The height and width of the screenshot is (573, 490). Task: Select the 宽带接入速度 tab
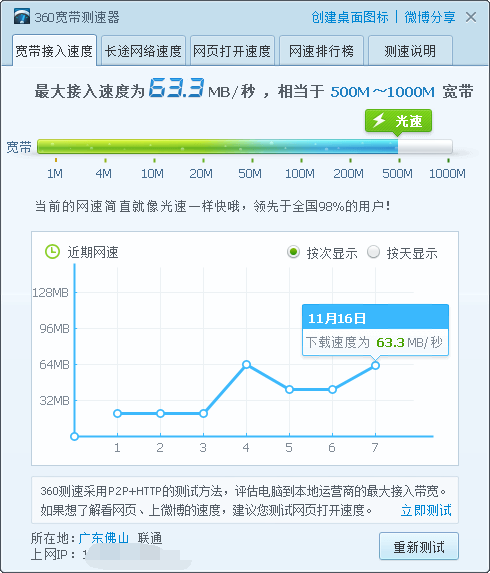54,51
